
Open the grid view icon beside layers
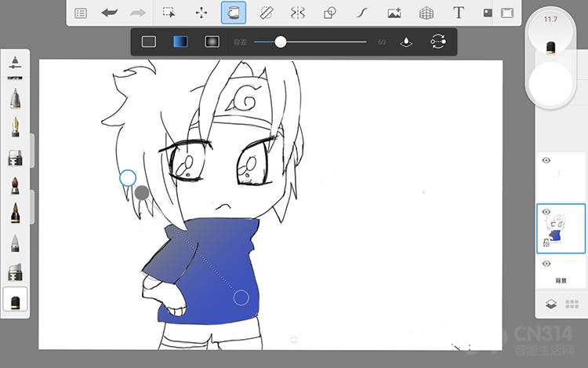click(x=572, y=304)
